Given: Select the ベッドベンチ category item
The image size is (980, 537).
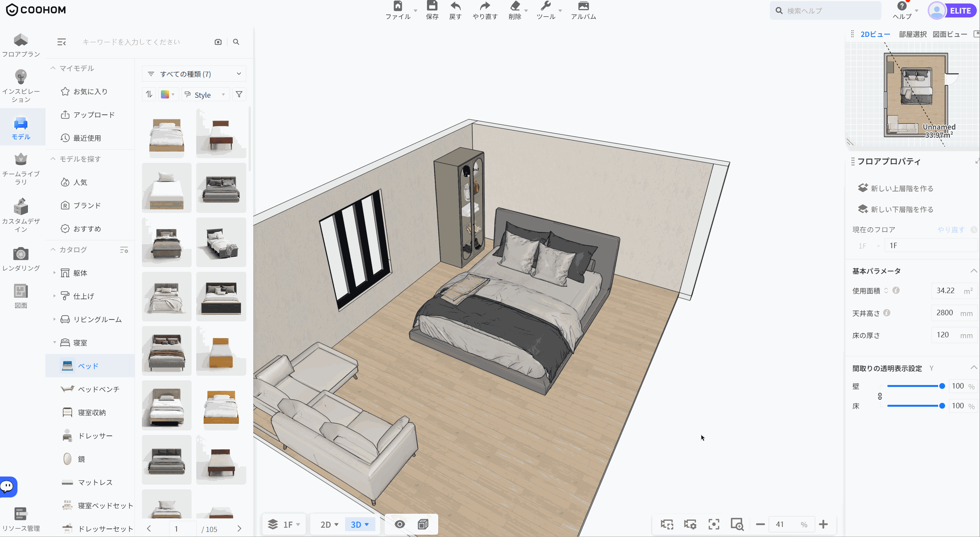Looking at the screenshot, I should click(x=90, y=389).
